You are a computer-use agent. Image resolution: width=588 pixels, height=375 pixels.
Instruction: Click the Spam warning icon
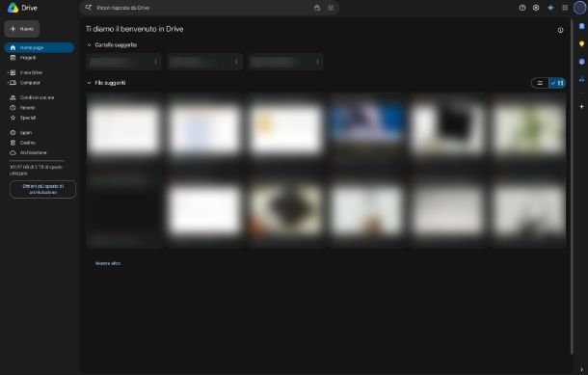pyautogui.click(x=13, y=133)
